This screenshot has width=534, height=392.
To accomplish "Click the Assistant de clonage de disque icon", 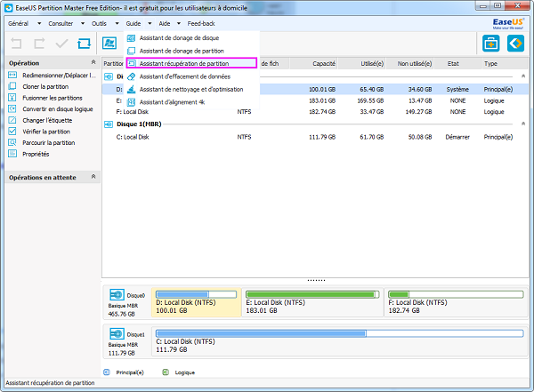I will (131, 37).
